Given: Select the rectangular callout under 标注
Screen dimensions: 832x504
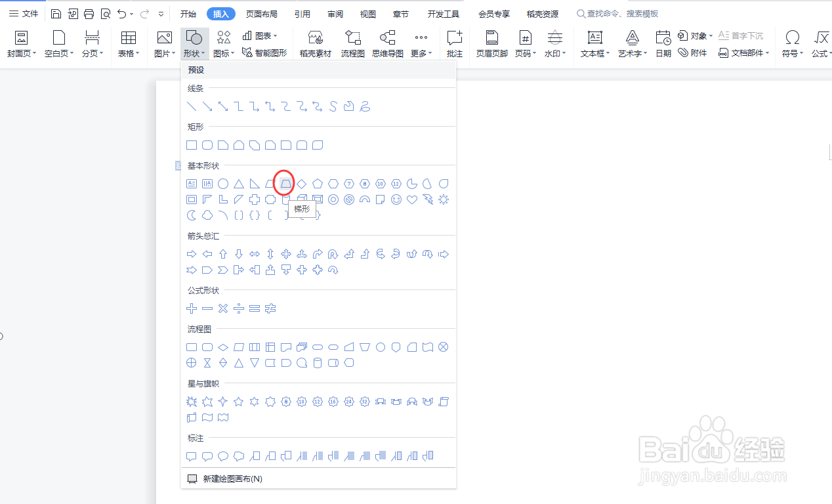Looking at the screenshot, I should [x=192, y=456].
